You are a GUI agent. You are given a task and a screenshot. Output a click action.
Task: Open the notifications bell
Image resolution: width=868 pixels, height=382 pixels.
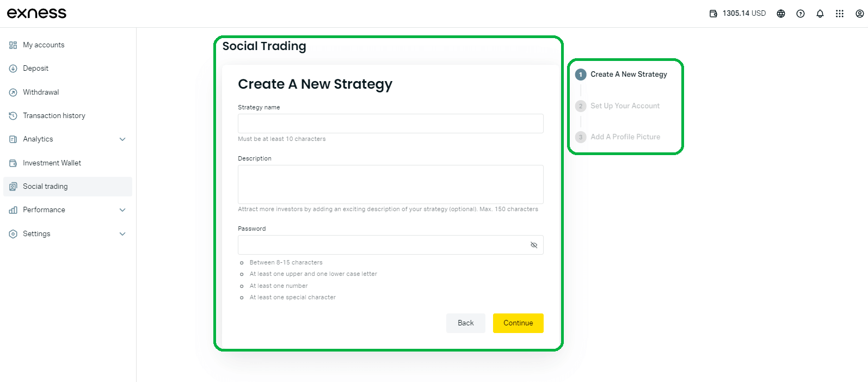820,14
